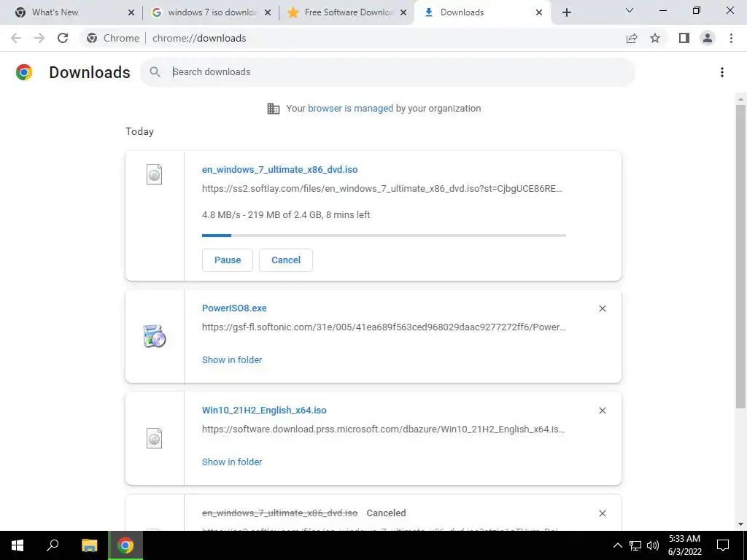This screenshot has width=747, height=560.
Task: Share this page via the share icon
Action: 632,38
